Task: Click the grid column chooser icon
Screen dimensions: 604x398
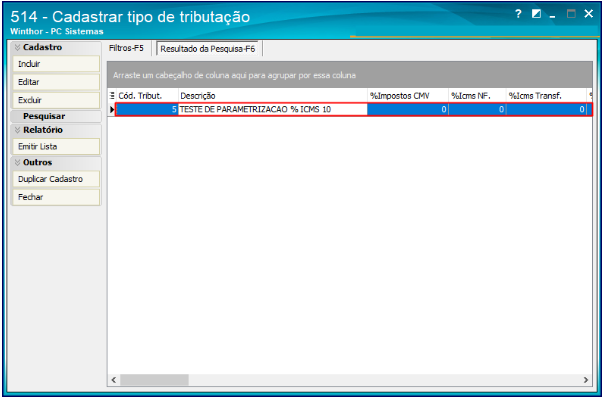Action: coord(112,96)
